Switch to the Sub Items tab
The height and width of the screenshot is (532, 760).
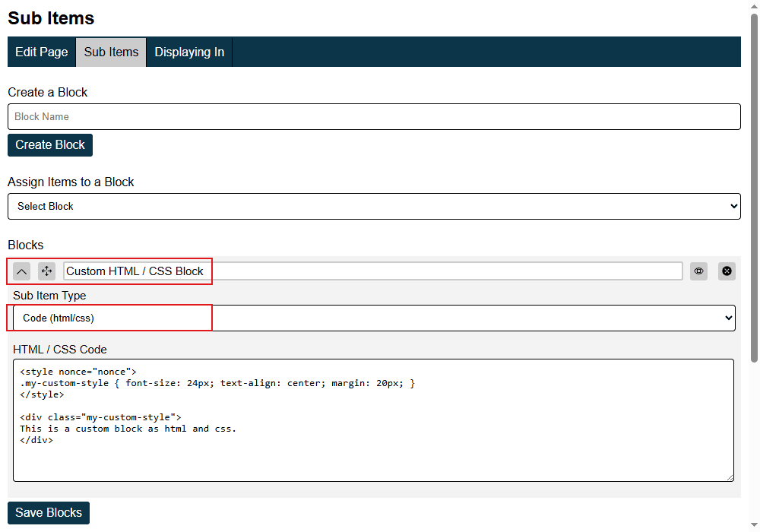pyautogui.click(x=111, y=52)
